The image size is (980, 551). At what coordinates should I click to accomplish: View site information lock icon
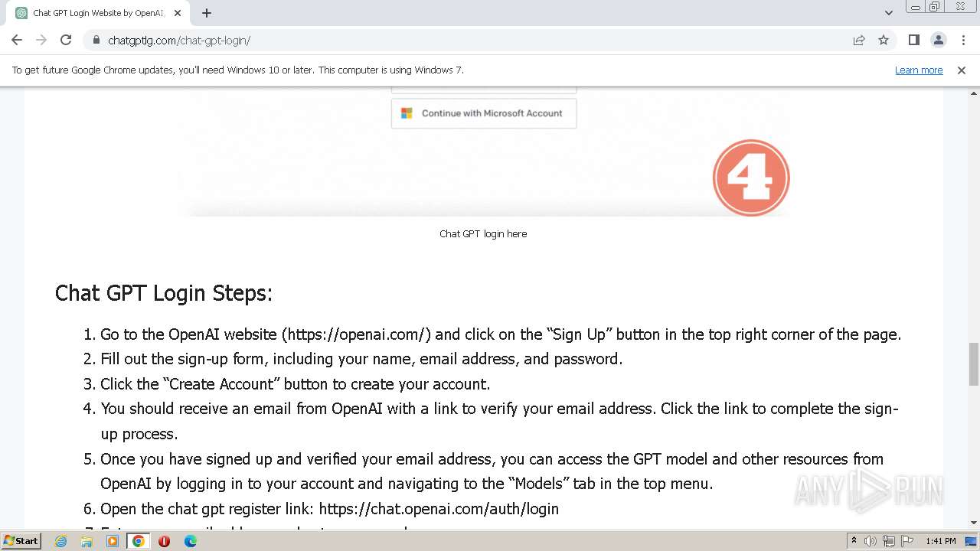click(x=96, y=40)
